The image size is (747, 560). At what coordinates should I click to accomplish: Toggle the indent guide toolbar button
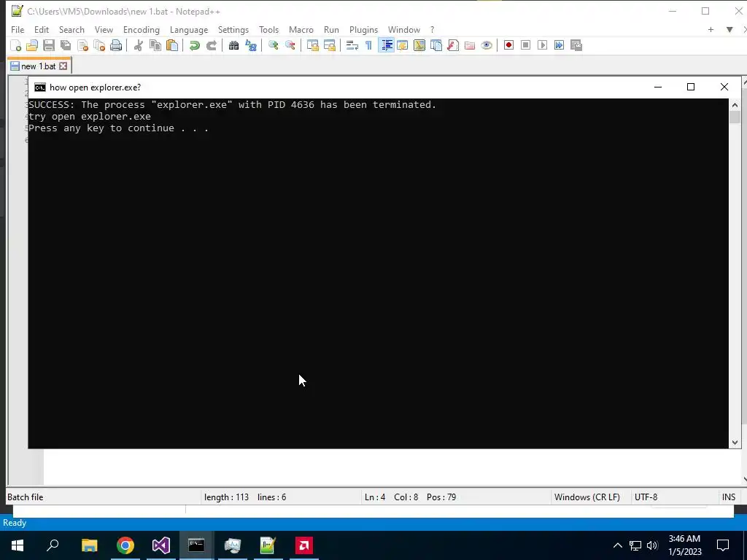coord(387,45)
